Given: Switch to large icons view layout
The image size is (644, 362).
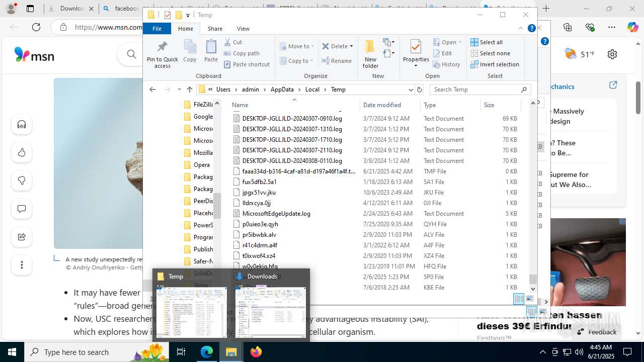Looking at the screenshot, I should [529, 299].
